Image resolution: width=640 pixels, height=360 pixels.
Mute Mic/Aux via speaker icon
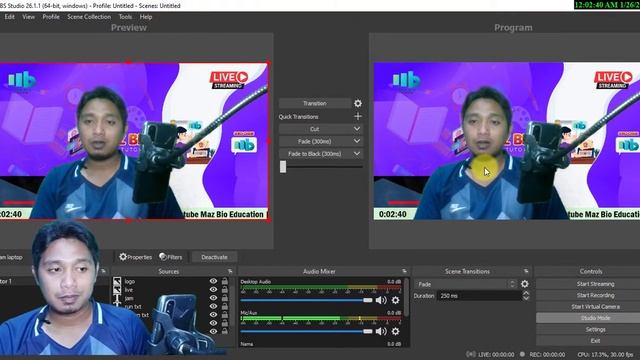[381, 331]
